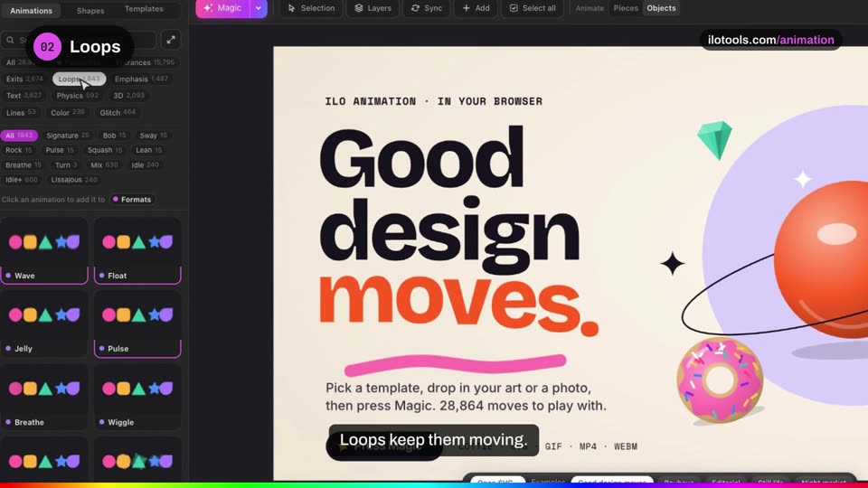Select the pink donut on canvas
Viewport: 868px width, 488px height.
coord(720,380)
